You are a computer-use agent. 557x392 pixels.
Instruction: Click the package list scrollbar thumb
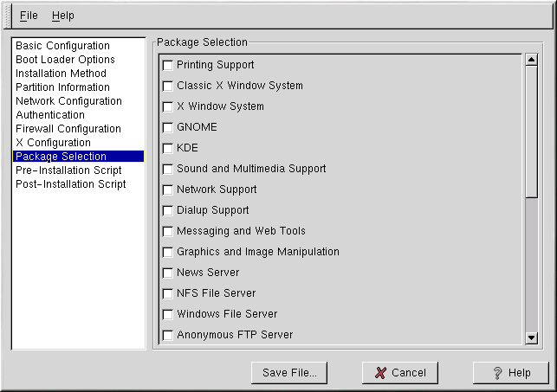[532, 130]
